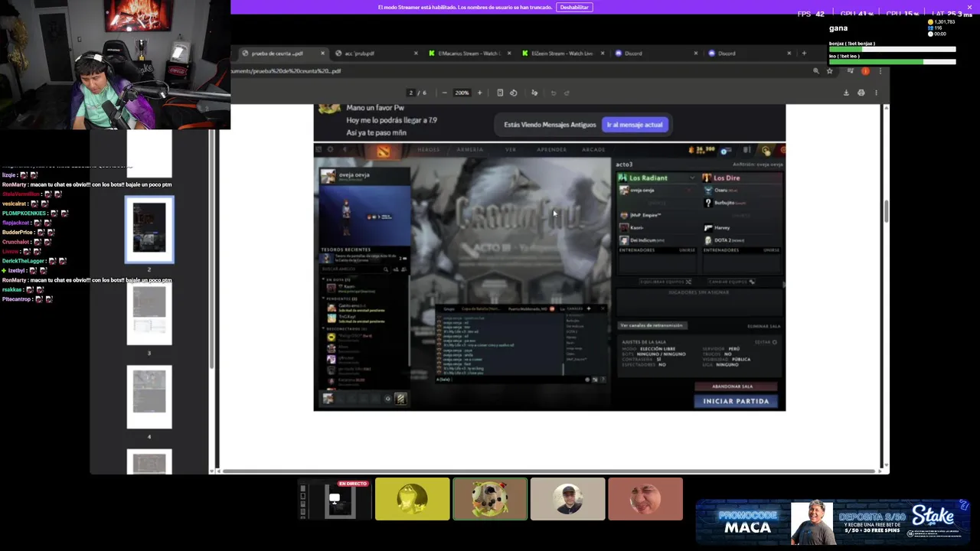This screenshot has height=551, width=980.
Task: Zoom out the PDF with minus button
Action: pos(445,93)
